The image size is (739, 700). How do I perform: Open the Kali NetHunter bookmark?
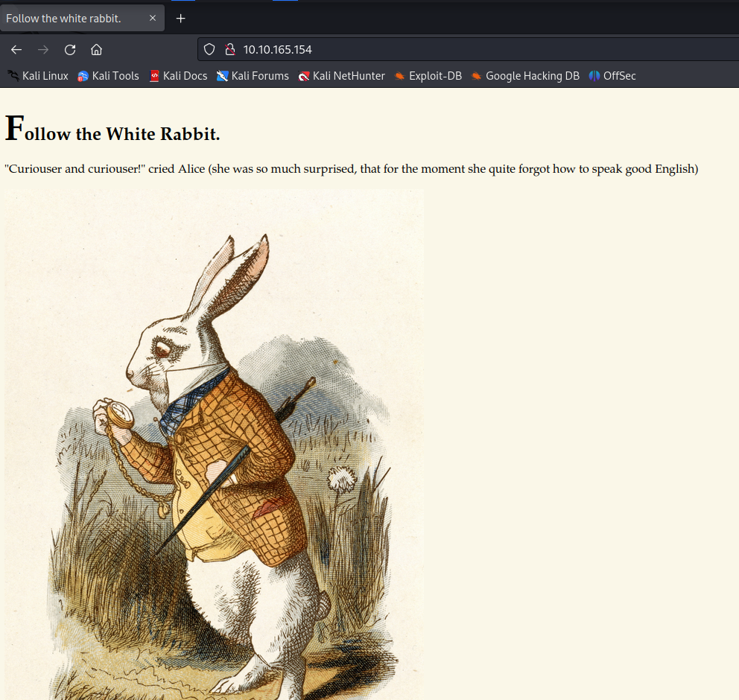(342, 76)
